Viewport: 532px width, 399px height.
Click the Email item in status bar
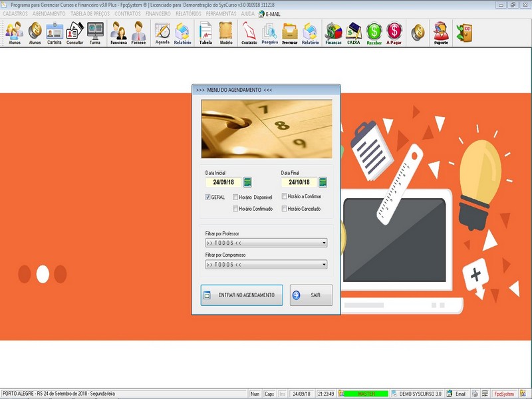[460, 394]
